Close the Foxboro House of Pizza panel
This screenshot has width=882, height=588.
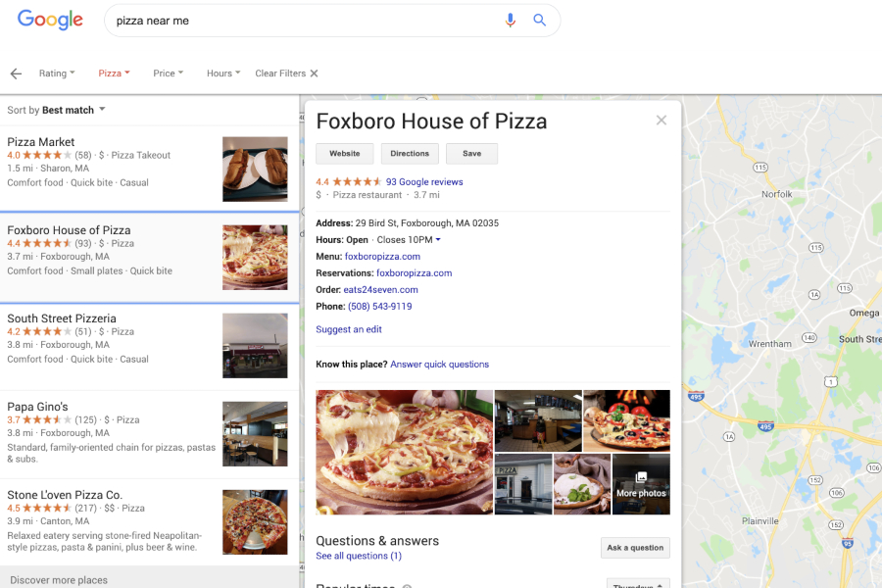(x=661, y=121)
